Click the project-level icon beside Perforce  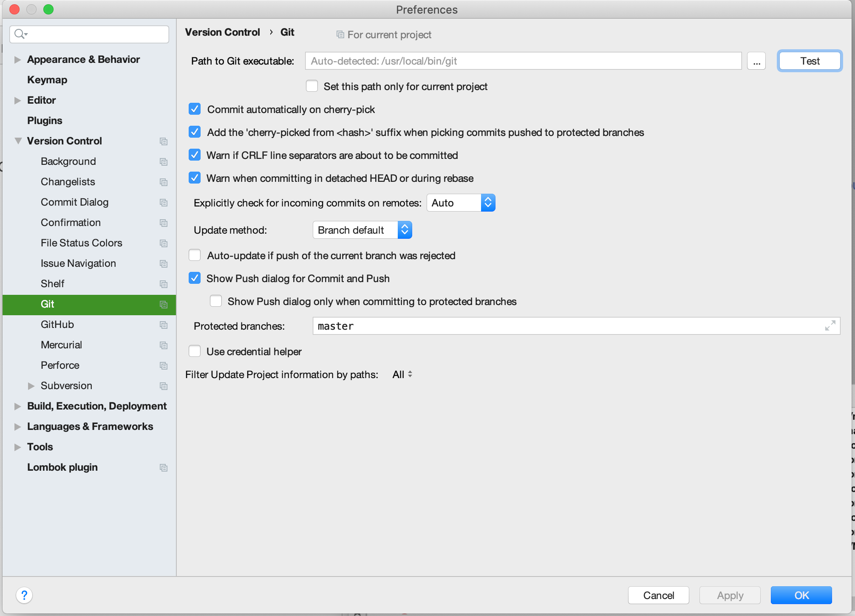pos(164,366)
